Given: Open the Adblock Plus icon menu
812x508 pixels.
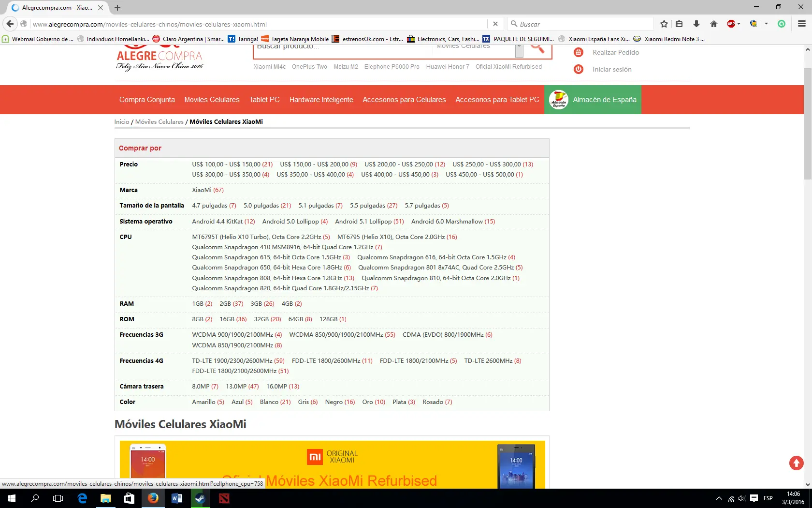Looking at the screenshot, I should (x=731, y=24).
